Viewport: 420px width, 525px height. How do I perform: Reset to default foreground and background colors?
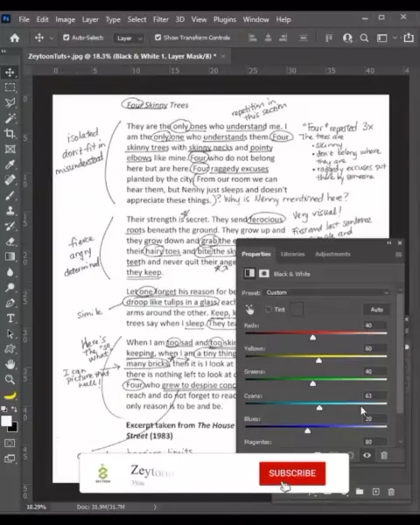coord(4,409)
